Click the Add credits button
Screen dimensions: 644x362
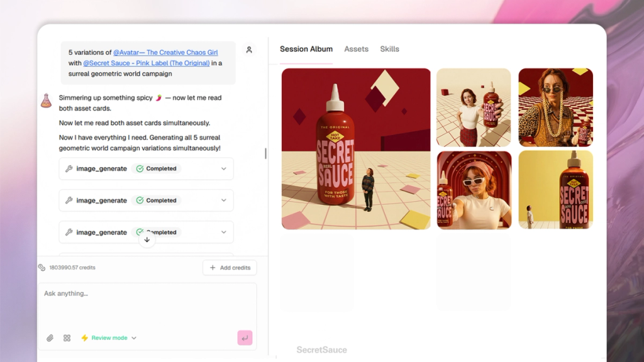tap(230, 267)
